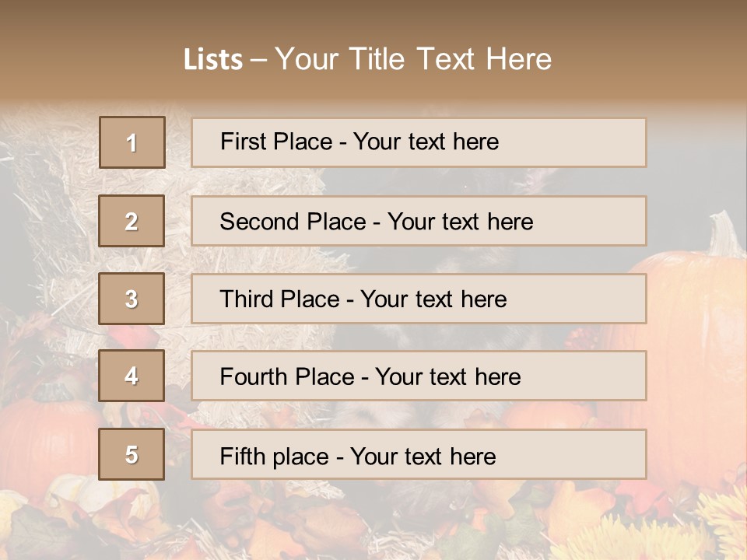Image resolution: width=747 pixels, height=560 pixels.
Task: Select the number 2 box
Action: [x=132, y=221]
